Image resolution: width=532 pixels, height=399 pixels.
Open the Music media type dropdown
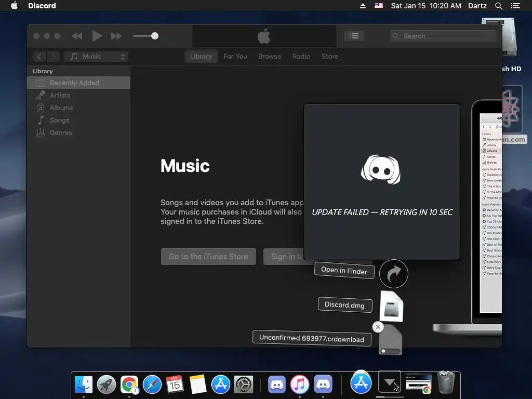pyautogui.click(x=96, y=57)
